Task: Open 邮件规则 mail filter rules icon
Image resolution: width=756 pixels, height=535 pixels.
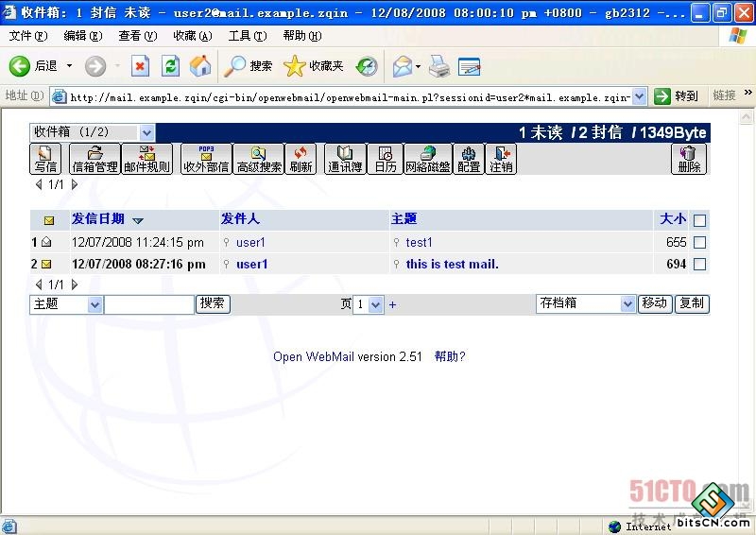Action: coord(147,159)
